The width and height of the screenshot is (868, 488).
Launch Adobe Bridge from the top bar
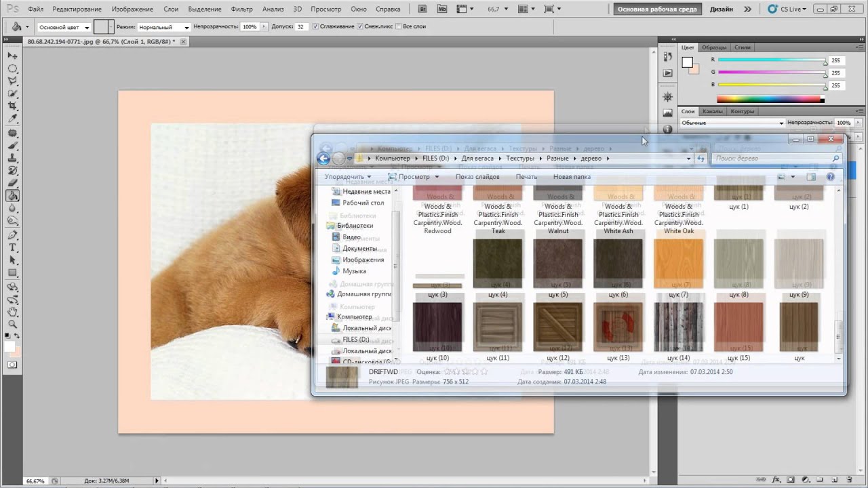point(423,9)
